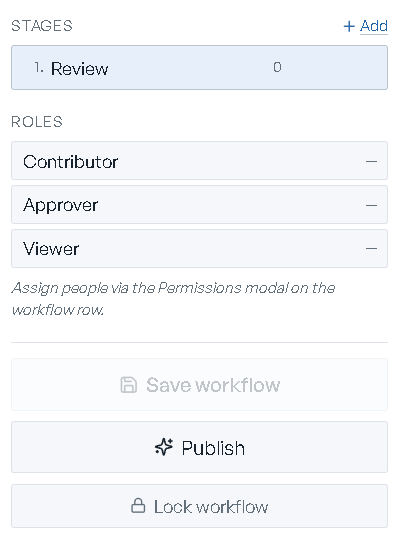Open the Approver role row
The height and width of the screenshot is (545, 399).
199,204
